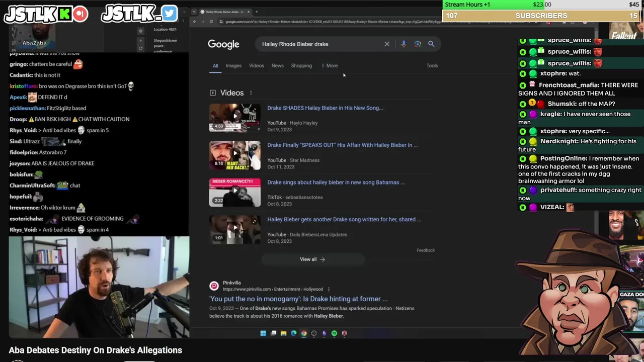Open a new browser tab with plus
This screenshot has width=644, height=362.
[x=257, y=12]
